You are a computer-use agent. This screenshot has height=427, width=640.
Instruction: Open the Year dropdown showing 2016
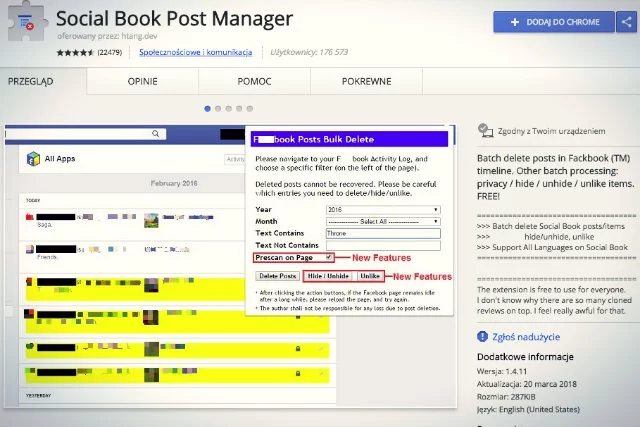pos(383,209)
